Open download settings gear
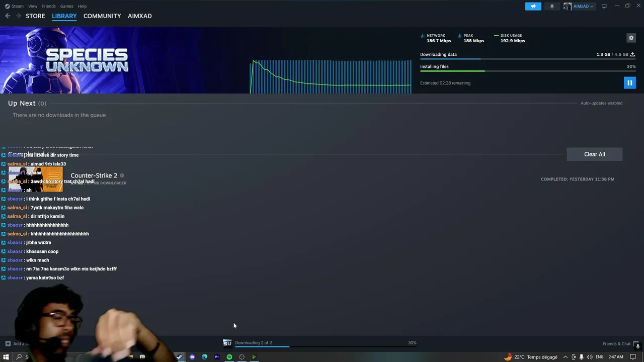 [631, 38]
